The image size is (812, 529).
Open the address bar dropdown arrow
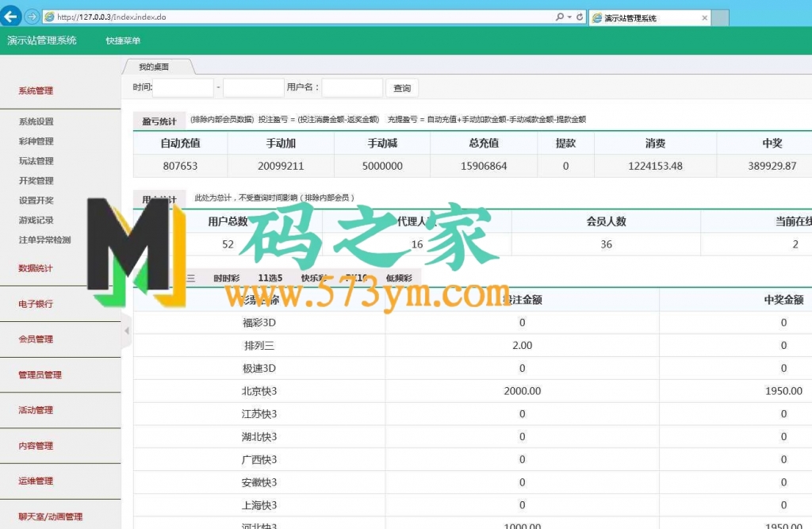(569, 17)
